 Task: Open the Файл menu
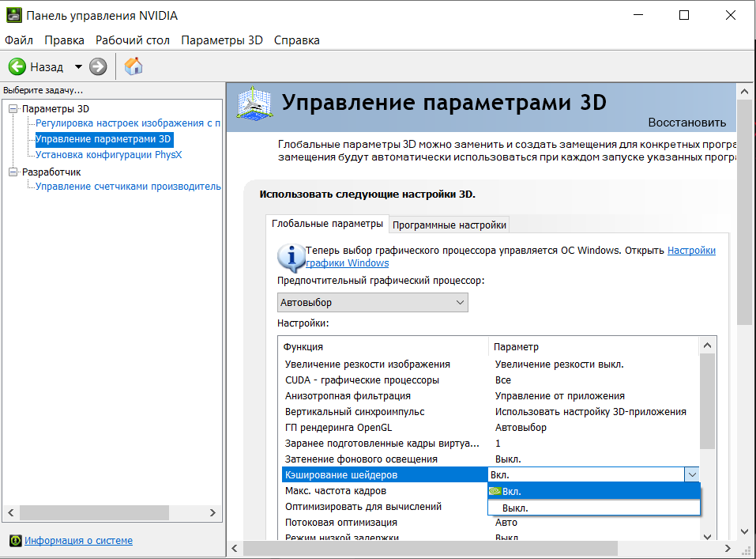(19, 40)
